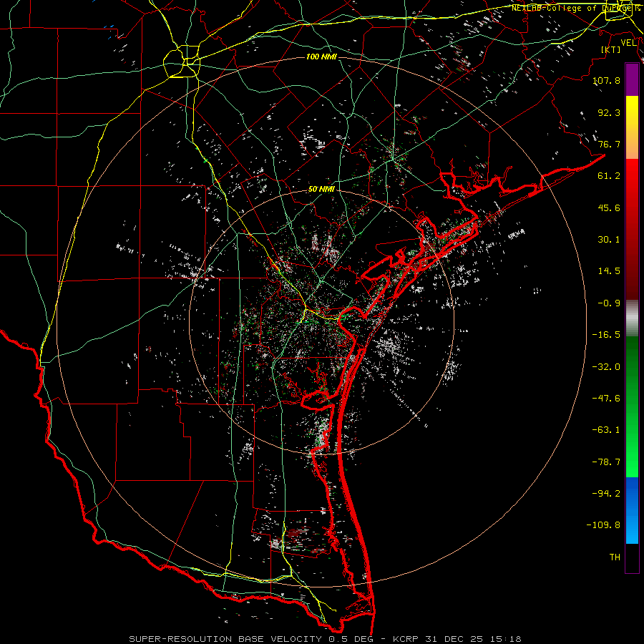Screen dimensions: 644x644
Task: Click the VEL legend title
Action: (x=629, y=42)
